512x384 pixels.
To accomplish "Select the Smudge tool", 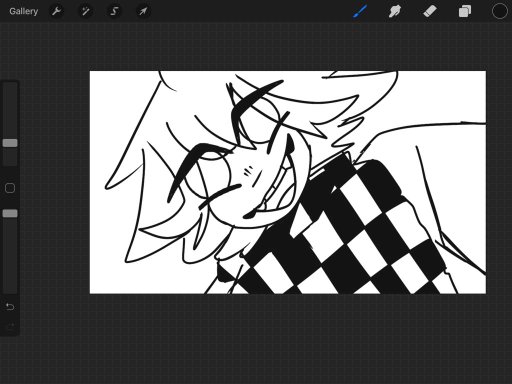I will click(395, 11).
